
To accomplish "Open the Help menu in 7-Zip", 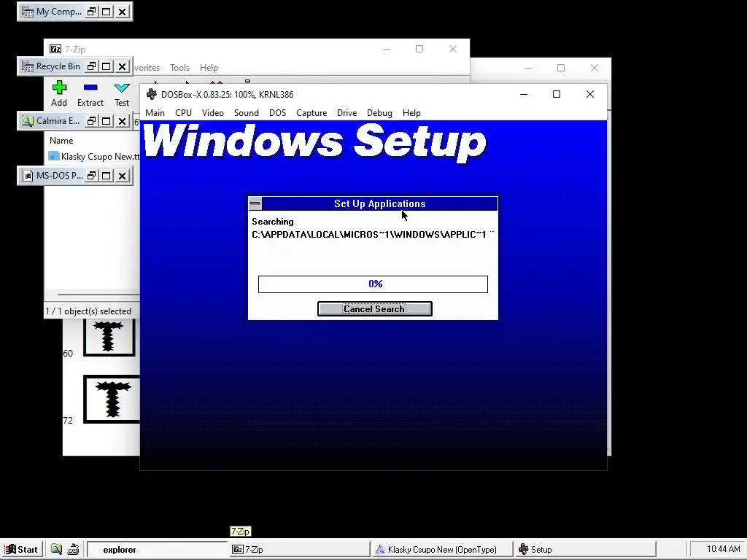I will click(209, 68).
